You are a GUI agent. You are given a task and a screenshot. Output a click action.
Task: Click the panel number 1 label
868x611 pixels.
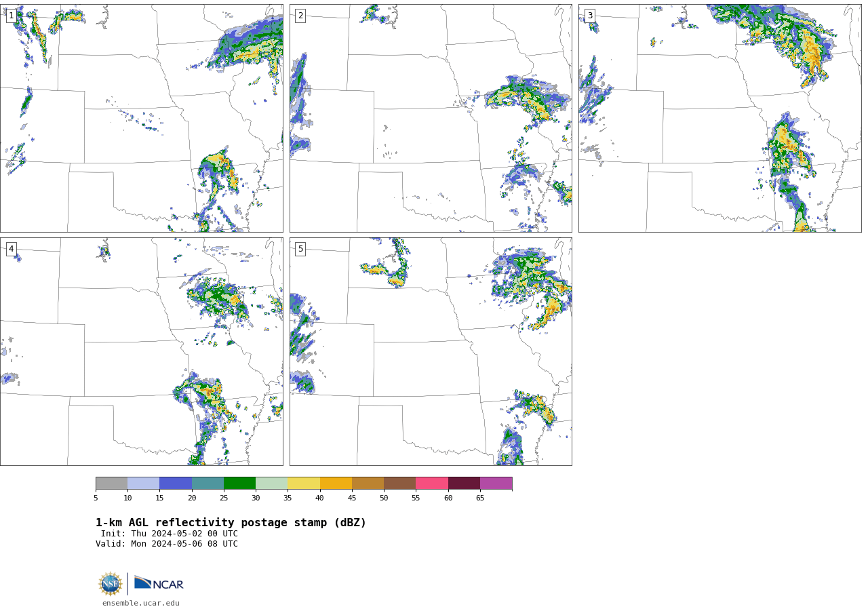coord(11,16)
